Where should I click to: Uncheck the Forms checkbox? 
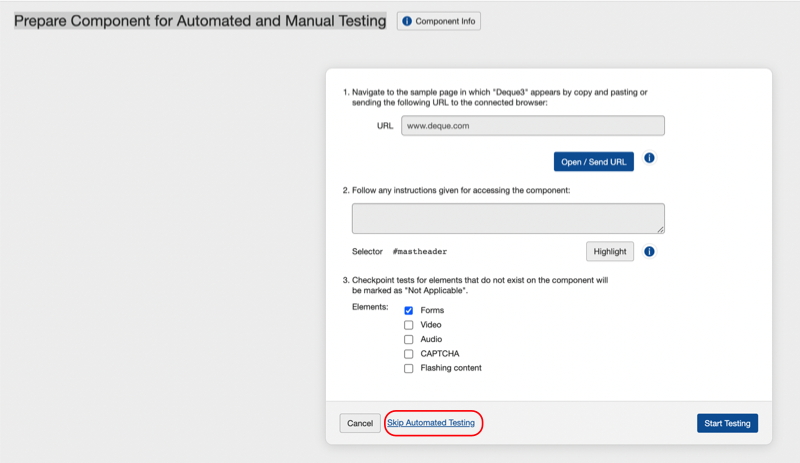click(408, 311)
